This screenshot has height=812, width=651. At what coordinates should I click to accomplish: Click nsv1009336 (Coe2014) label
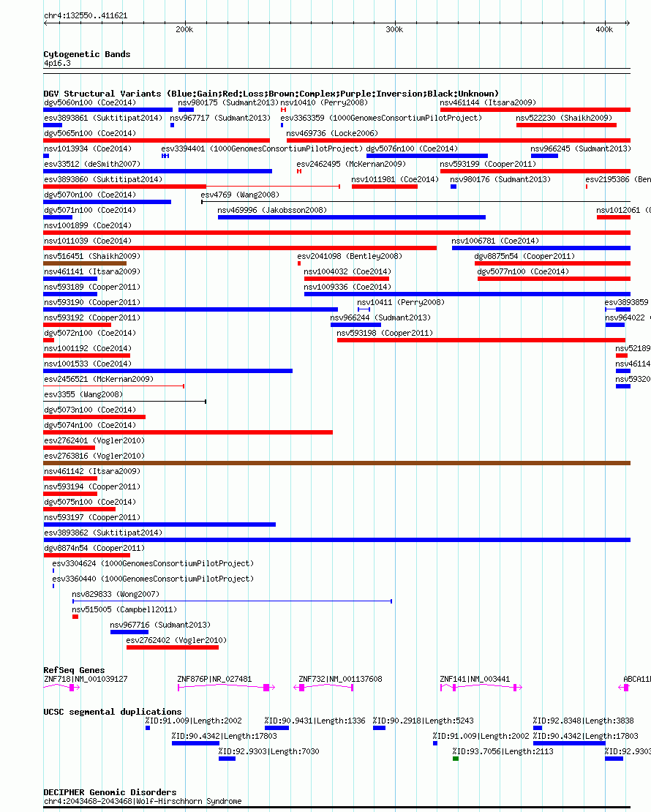pos(347,287)
